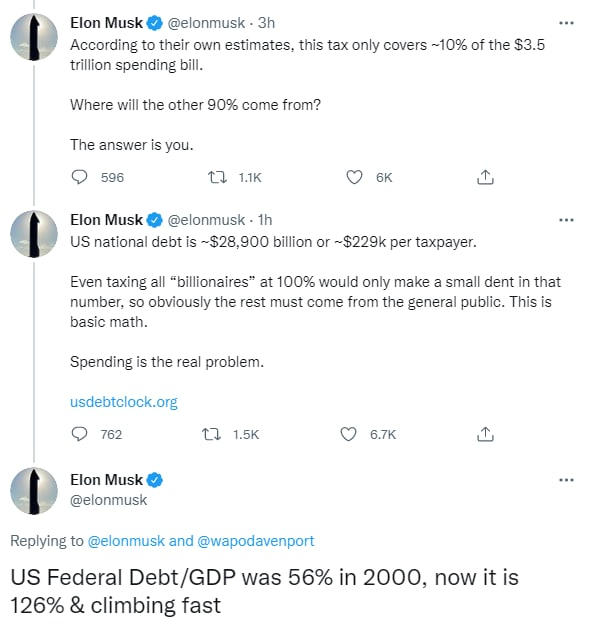Open more options on the 1h tweet
The width and height of the screenshot is (589, 624).
click(566, 220)
